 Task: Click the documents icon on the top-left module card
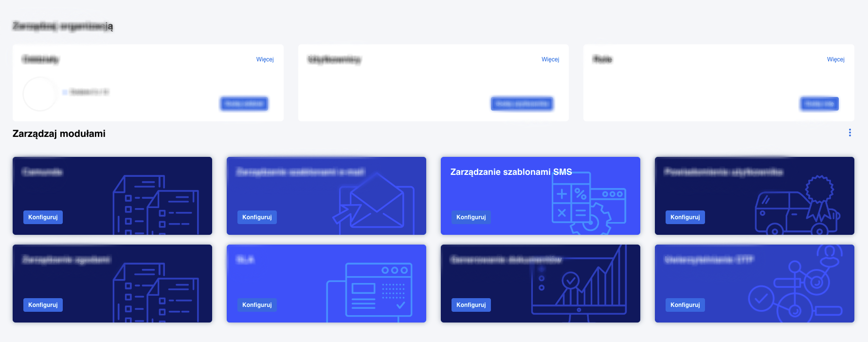(x=156, y=206)
